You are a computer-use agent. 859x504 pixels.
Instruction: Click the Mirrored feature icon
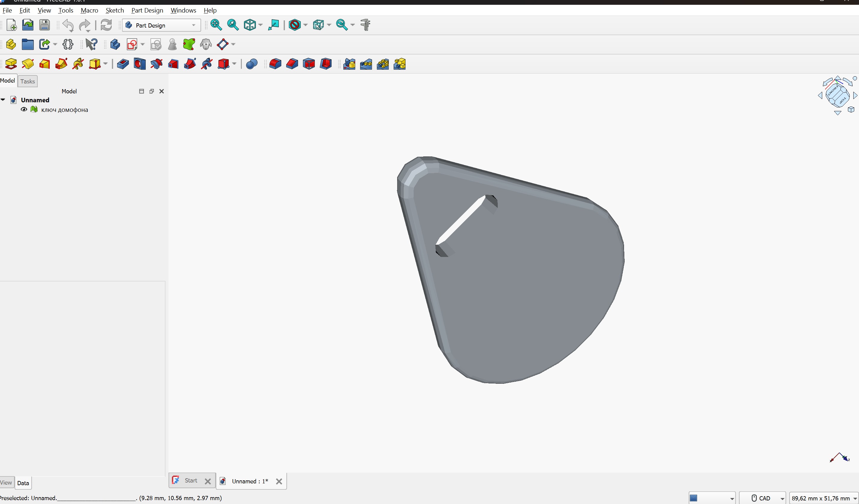pos(349,64)
